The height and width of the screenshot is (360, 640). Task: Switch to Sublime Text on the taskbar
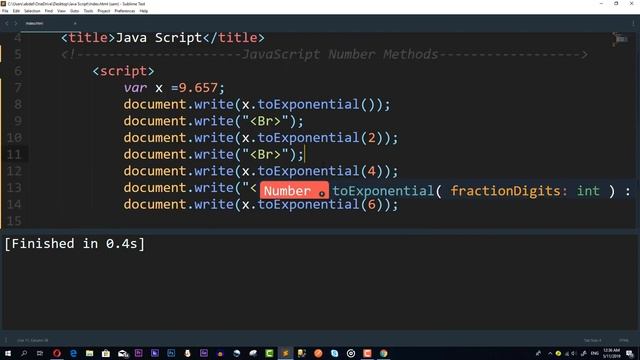285,353
